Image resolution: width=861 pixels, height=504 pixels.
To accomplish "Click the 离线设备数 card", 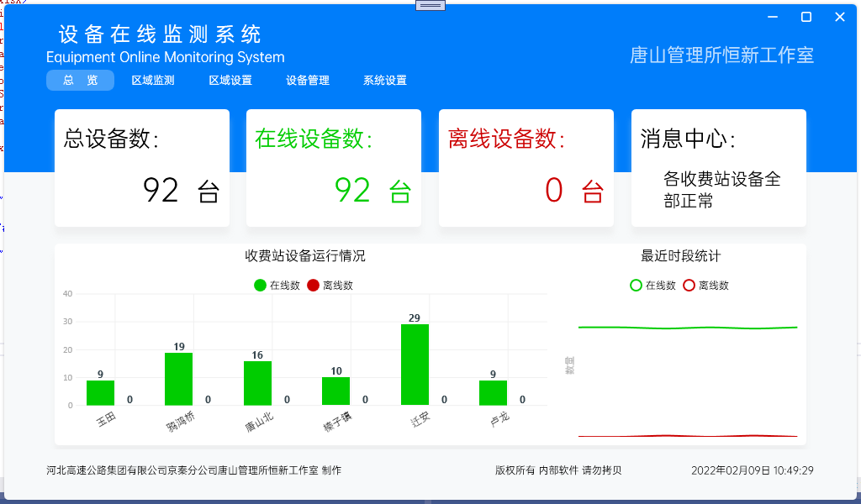I will point(526,168).
